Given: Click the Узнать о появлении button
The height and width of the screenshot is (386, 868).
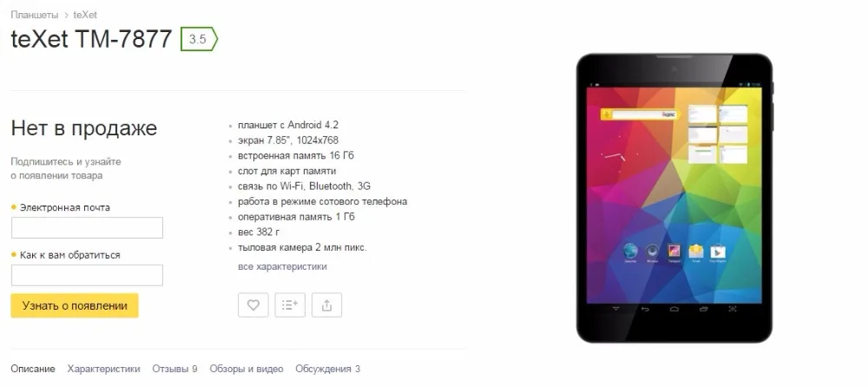Looking at the screenshot, I should [x=74, y=305].
